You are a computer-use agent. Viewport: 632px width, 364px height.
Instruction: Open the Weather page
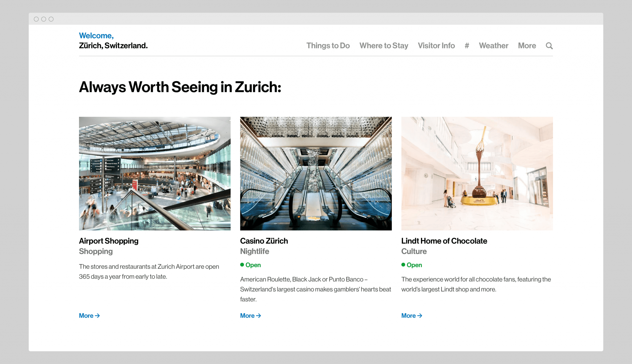point(493,46)
